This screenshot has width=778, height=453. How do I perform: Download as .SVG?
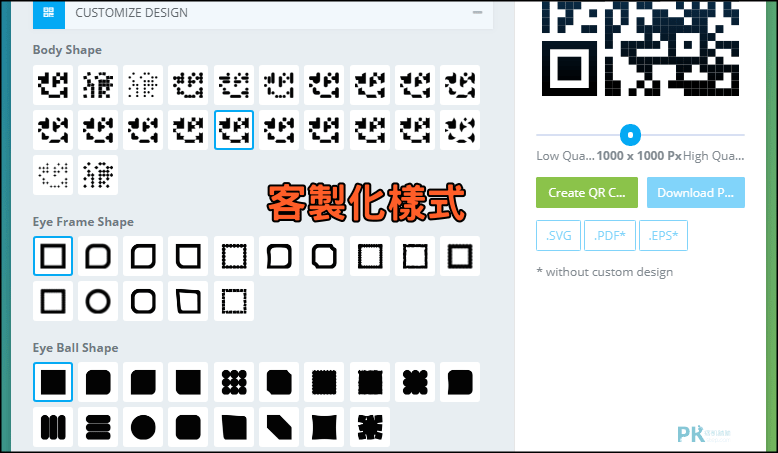pyautogui.click(x=558, y=236)
